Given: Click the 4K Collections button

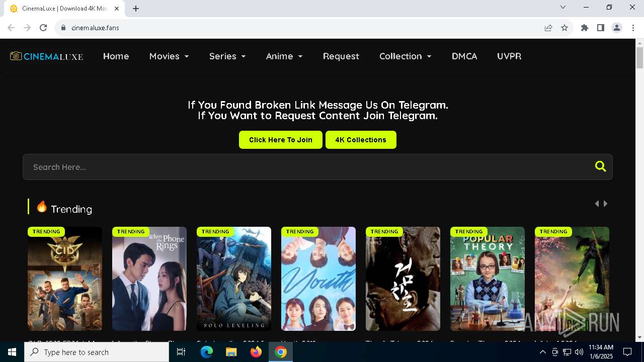Looking at the screenshot, I should click(361, 140).
